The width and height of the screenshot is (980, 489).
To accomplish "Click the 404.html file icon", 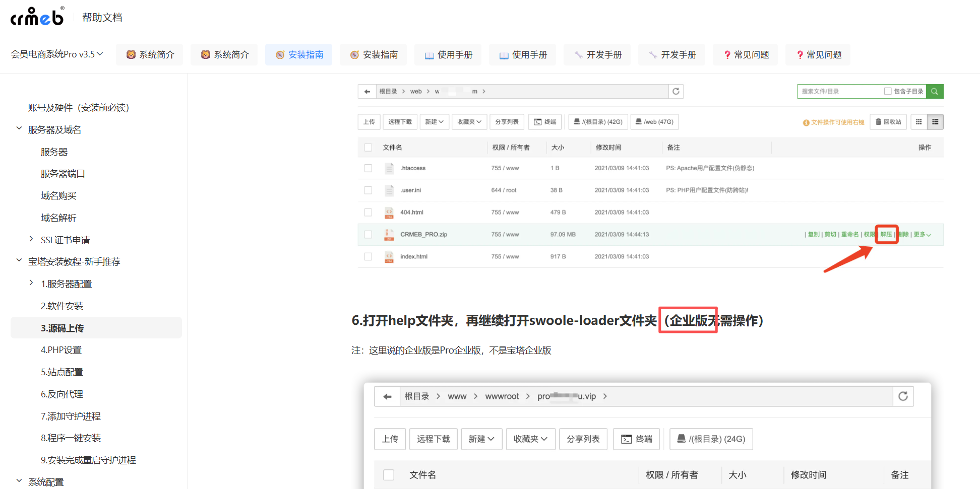I will coord(389,213).
